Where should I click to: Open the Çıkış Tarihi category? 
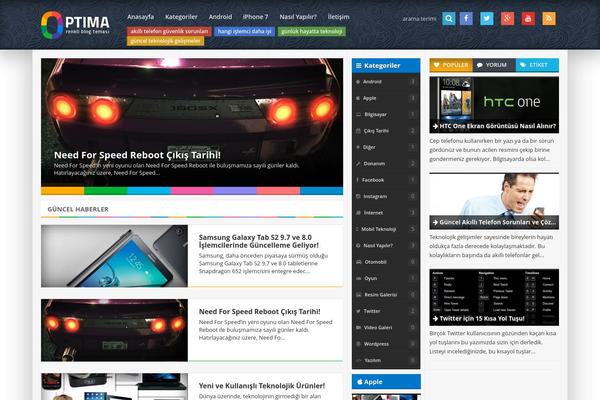pyautogui.click(x=386, y=131)
